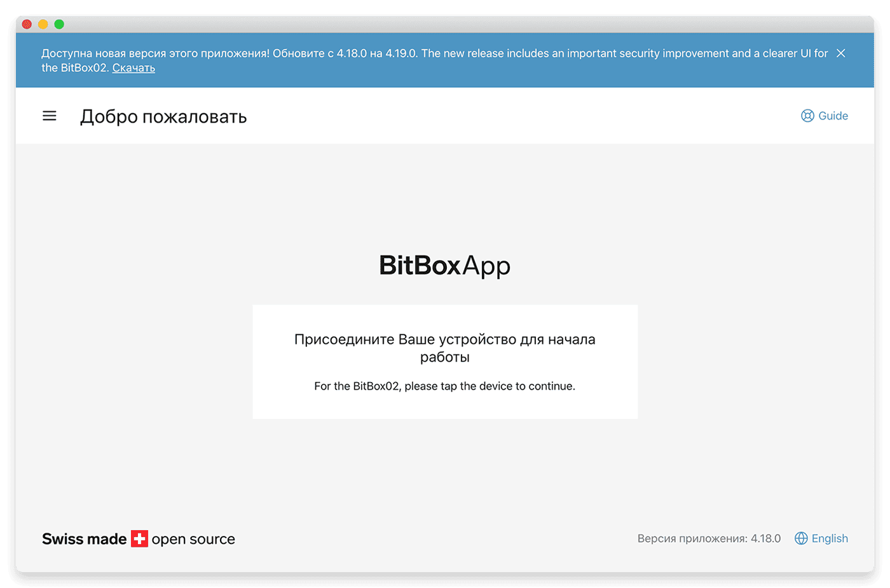Open the hamburger sidebar menu
This screenshot has width=890, height=588.
[x=50, y=116]
